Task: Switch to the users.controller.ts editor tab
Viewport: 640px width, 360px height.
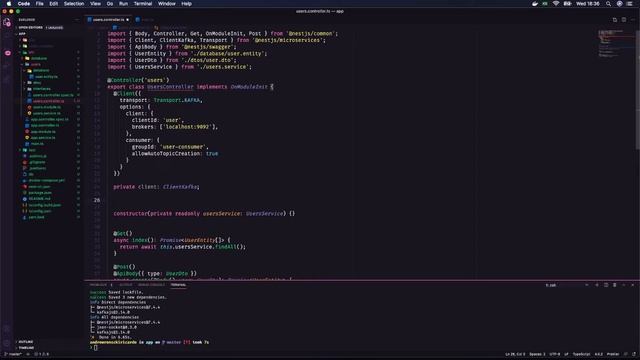Action: click(x=108, y=20)
